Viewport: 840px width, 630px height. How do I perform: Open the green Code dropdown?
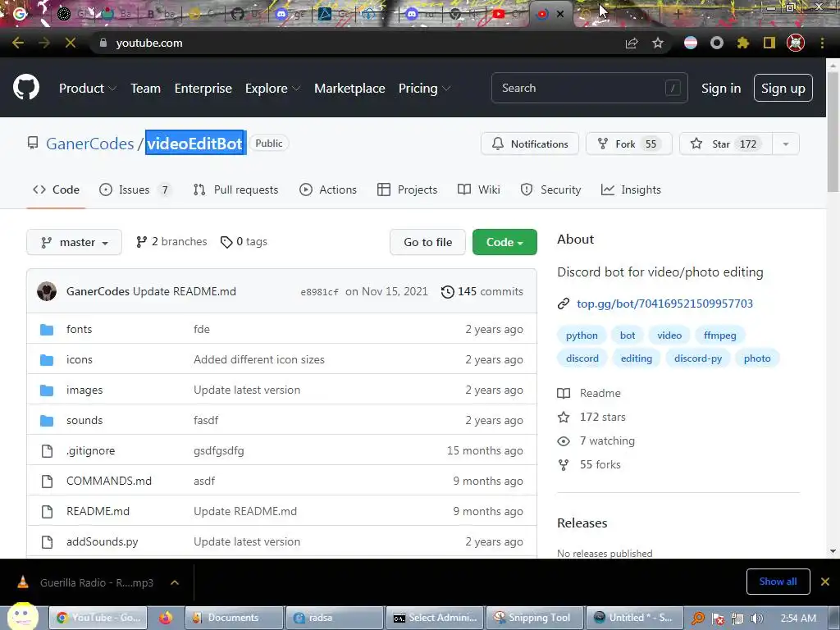coord(504,242)
